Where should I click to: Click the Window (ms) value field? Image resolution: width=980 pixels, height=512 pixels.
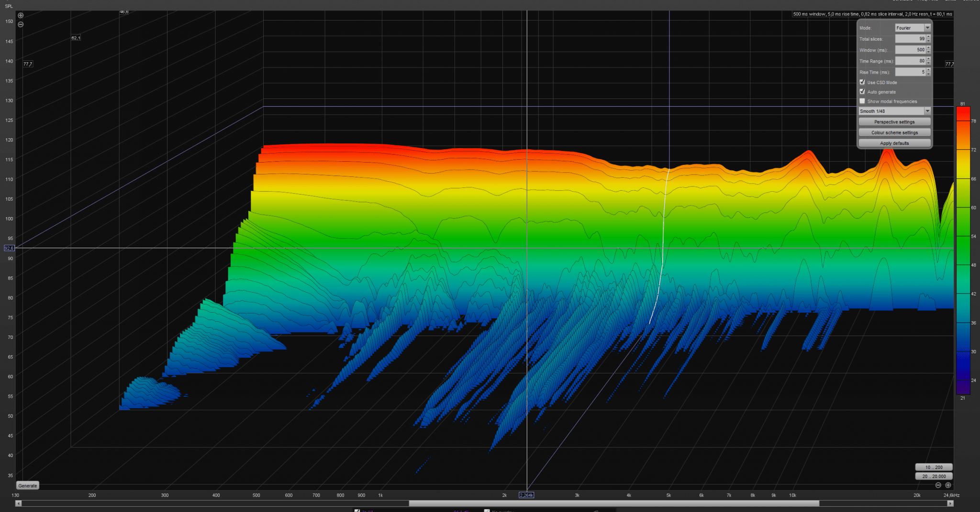pyautogui.click(x=911, y=50)
